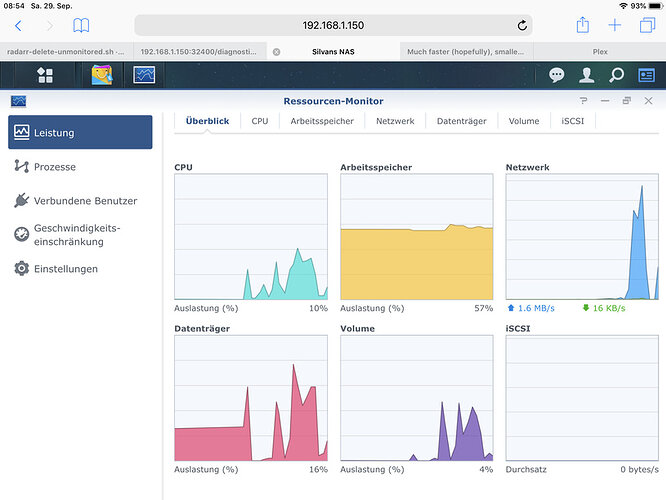Screen dimensions: 666x500
Task: Open the Package Center shopping bag icon
Action: [x=102, y=75]
